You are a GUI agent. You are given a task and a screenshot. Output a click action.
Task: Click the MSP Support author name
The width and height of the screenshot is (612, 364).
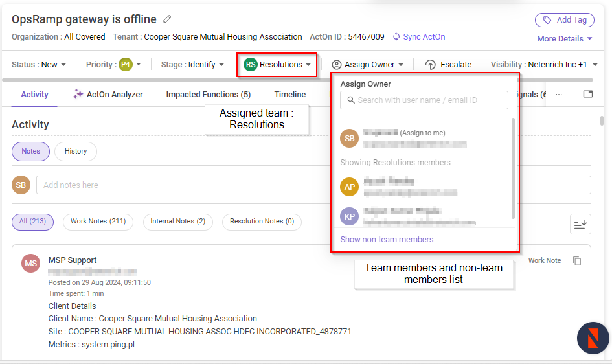[x=72, y=260]
